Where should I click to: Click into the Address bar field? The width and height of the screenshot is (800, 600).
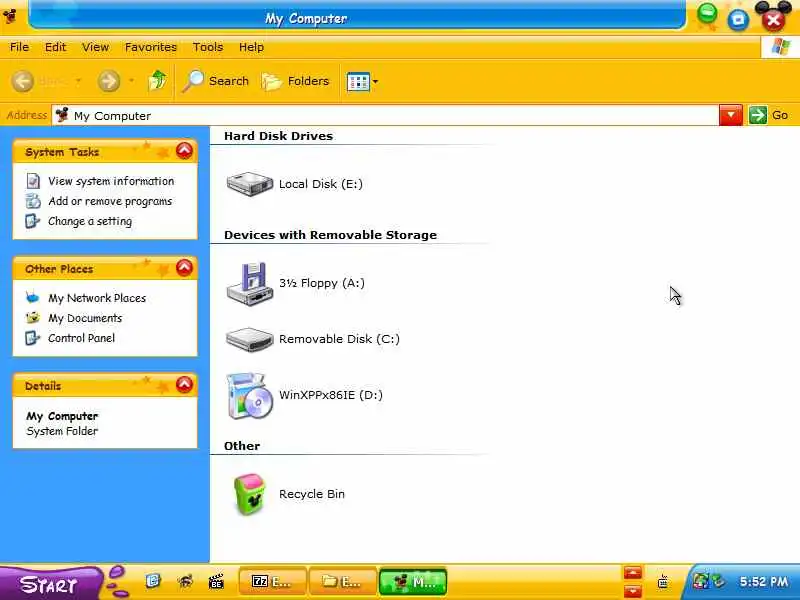(x=386, y=116)
